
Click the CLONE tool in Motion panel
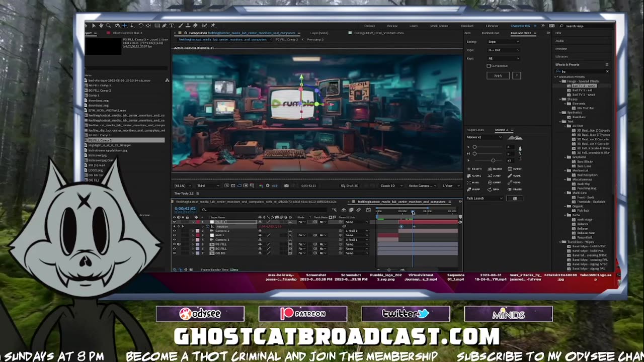click(474, 176)
